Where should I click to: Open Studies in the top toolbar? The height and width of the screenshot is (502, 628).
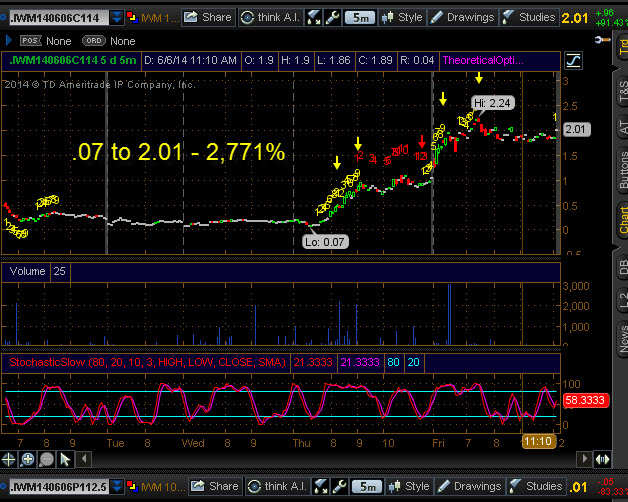[x=530, y=17]
